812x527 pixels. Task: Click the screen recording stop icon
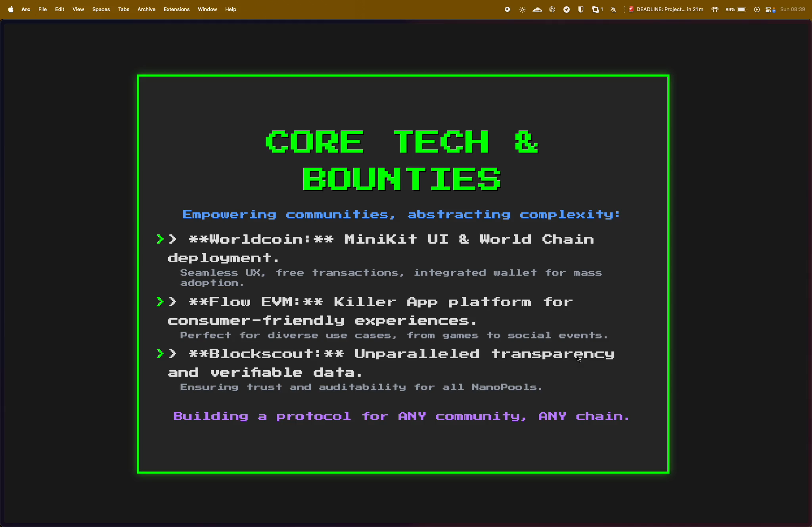[507, 9]
